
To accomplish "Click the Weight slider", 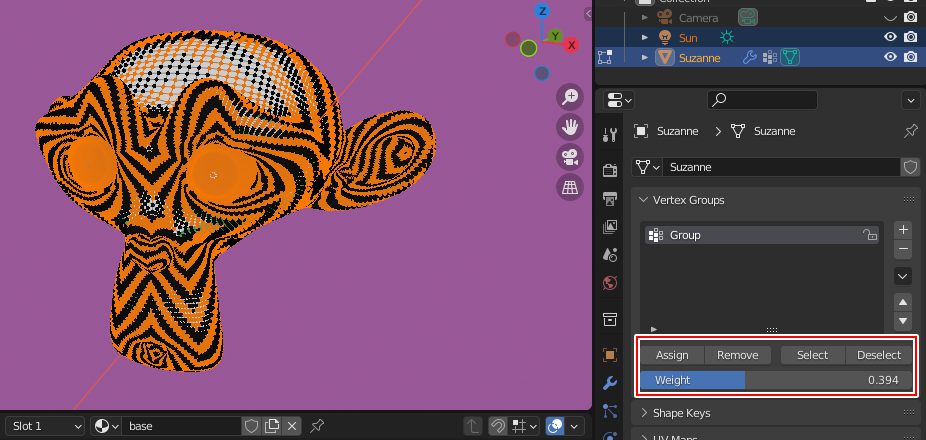I will [x=776, y=380].
